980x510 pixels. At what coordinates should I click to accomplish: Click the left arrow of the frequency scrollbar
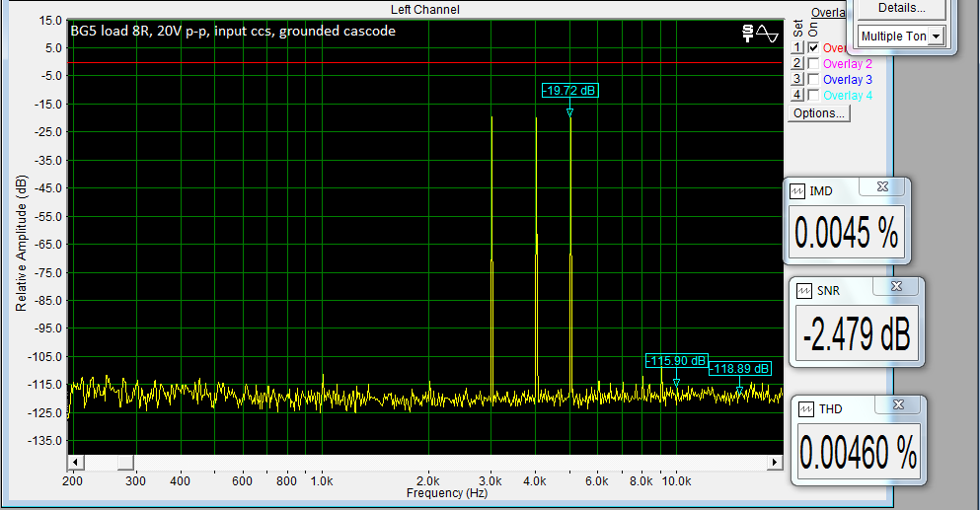click(x=75, y=463)
